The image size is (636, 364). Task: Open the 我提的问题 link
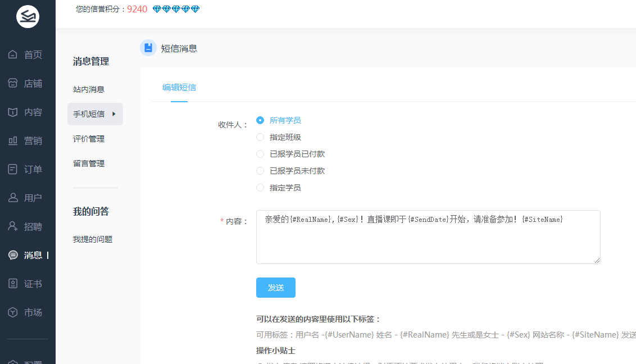pyautogui.click(x=93, y=239)
